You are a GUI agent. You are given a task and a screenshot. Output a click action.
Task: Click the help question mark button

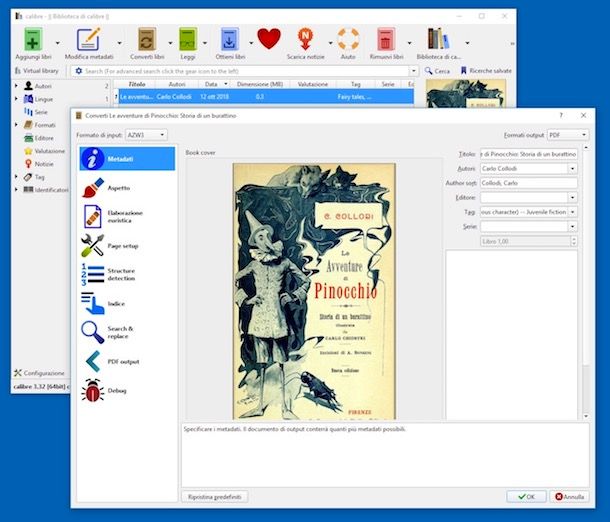coord(561,116)
